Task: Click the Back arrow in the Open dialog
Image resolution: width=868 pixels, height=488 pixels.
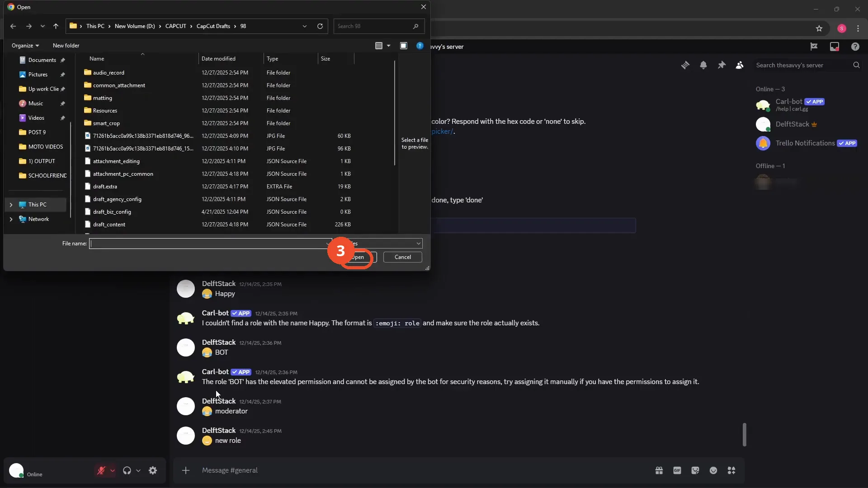Action: pos(13,26)
